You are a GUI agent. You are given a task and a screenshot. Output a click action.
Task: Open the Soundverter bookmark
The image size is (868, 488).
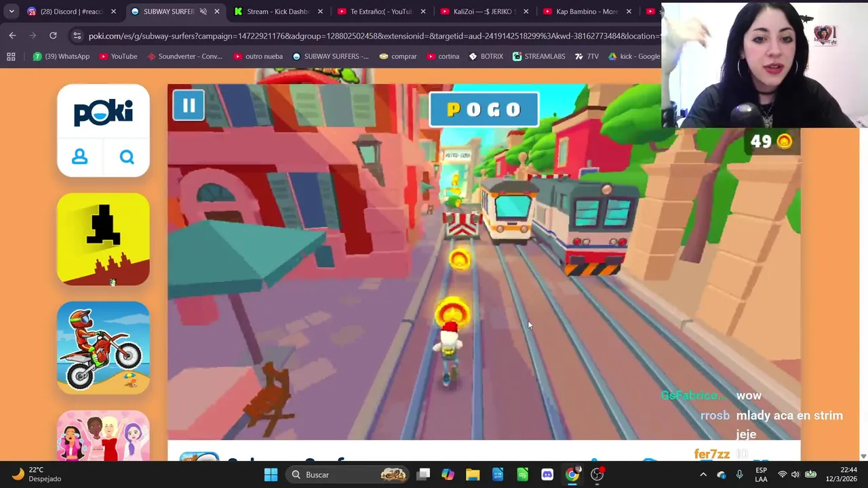click(x=184, y=56)
